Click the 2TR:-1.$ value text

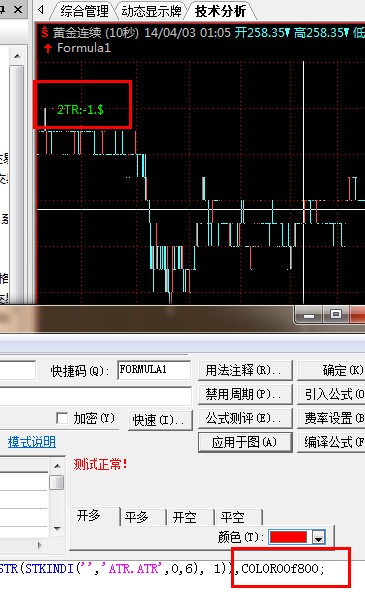pyautogui.click(x=80, y=110)
